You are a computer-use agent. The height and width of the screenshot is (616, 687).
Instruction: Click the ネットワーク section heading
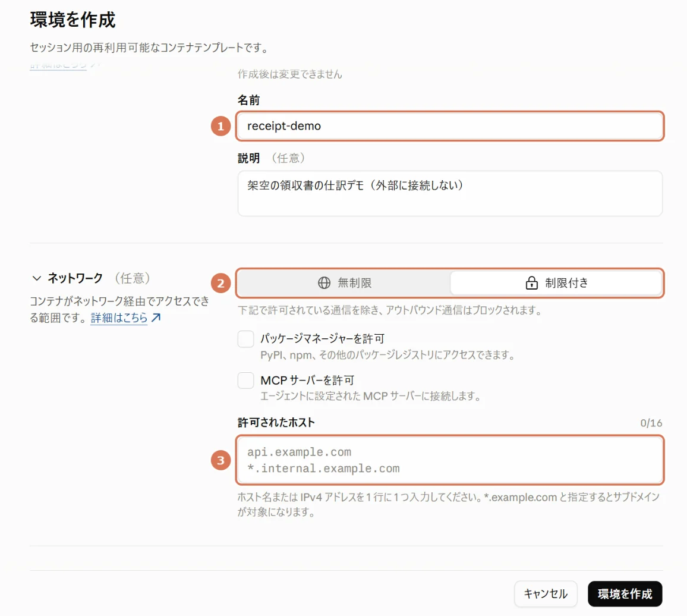tap(75, 278)
